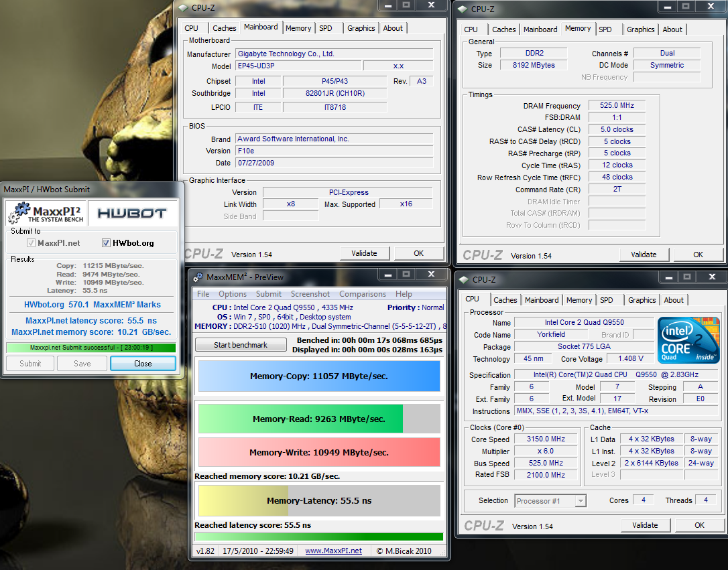
Task: Click the MaxxPI2 system bench logo
Action: [x=46, y=213]
